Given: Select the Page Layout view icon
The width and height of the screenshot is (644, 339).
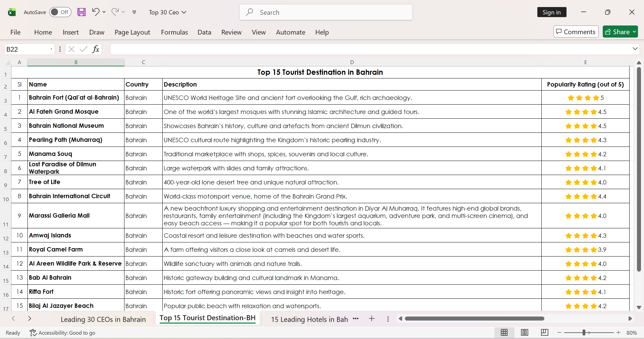Looking at the screenshot, I should pos(525,332).
